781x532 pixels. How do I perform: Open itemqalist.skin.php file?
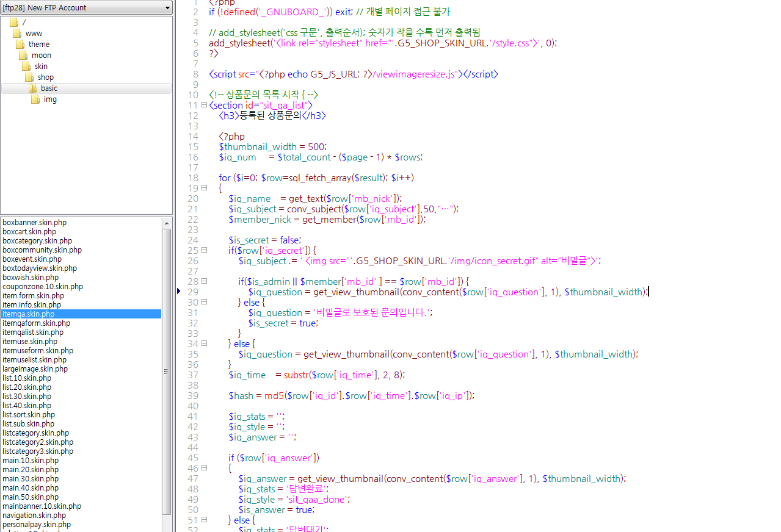coord(33,332)
